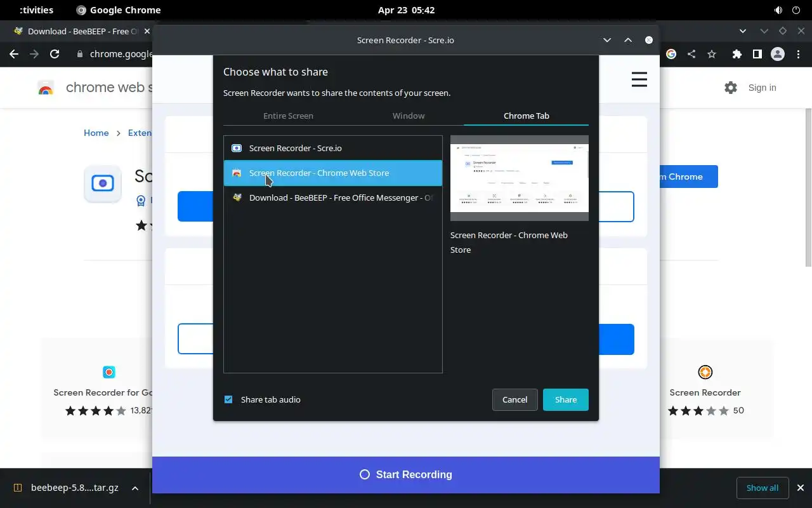Switch to the Window tab
812x508 pixels.
[409, 116]
